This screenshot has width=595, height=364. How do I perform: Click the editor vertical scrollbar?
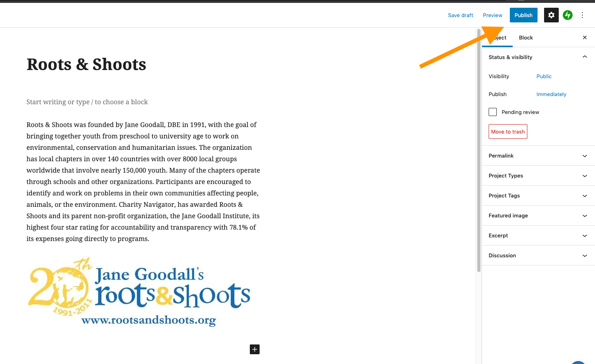479,150
